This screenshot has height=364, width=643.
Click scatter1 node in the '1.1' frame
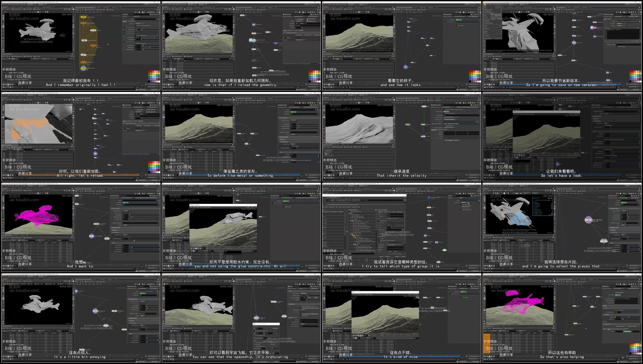pos(93,30)
